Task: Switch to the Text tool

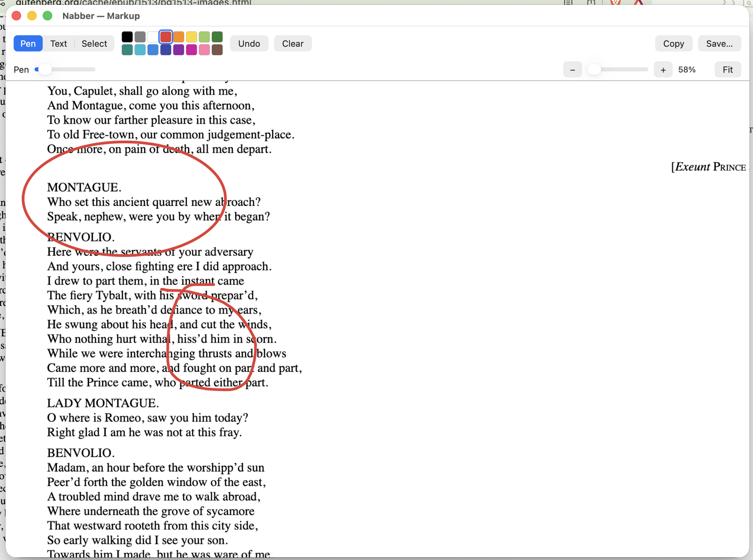Action: tap(59, 43)
